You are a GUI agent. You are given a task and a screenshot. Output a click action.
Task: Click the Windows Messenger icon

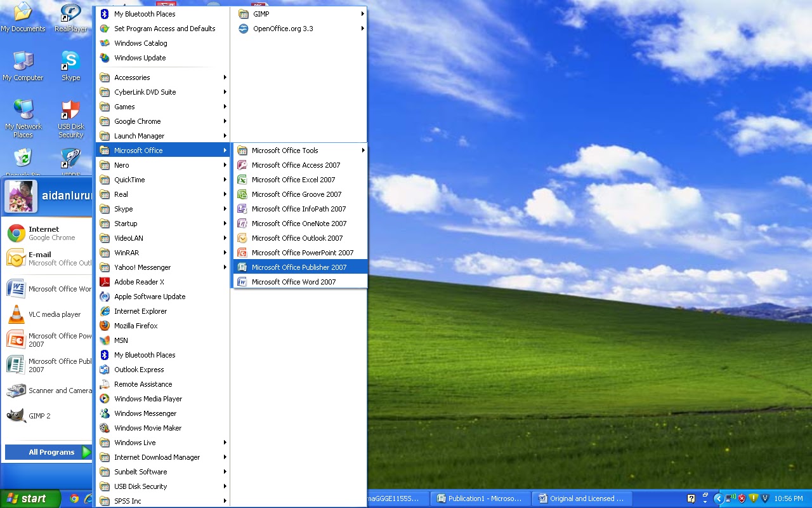105,413
